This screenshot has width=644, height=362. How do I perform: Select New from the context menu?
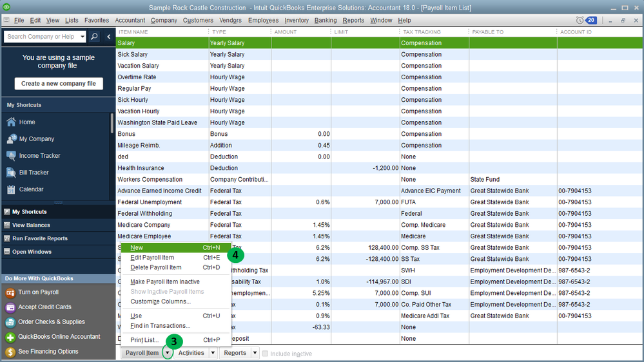[x=137, y=247]
